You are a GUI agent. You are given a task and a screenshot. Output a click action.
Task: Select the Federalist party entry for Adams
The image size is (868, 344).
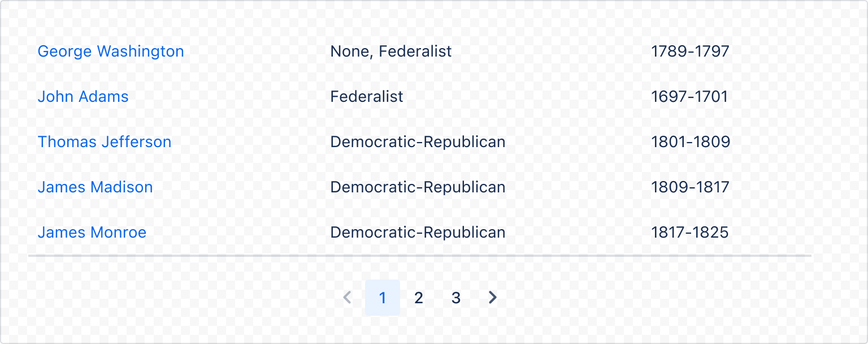366,97
